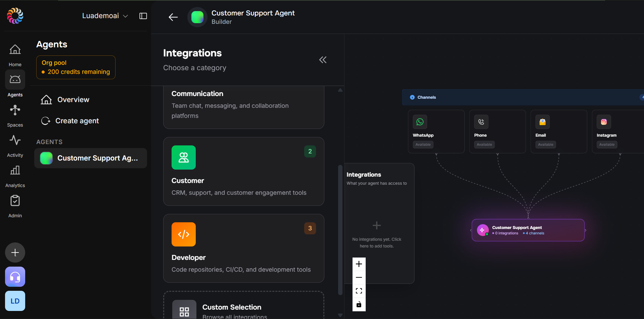Select Agents in the left rail
The height and width of the screenshot is (319, 644).
click(15, 84)
